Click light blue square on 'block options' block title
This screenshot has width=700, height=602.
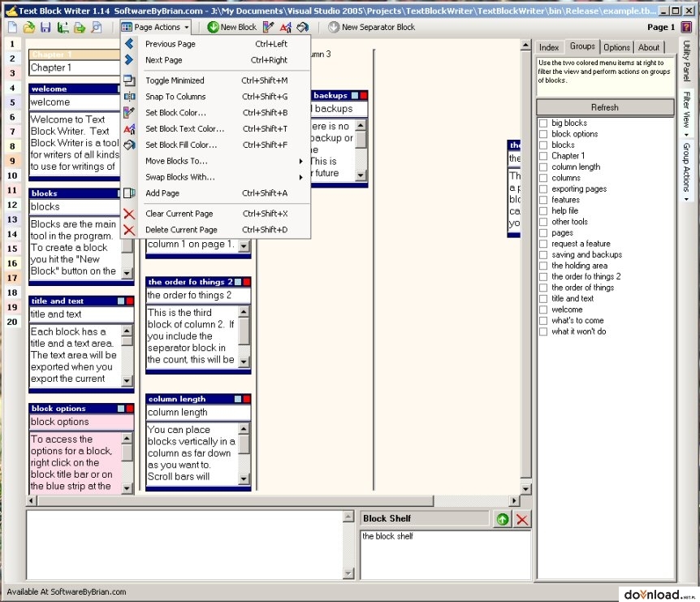coord(121,408)
